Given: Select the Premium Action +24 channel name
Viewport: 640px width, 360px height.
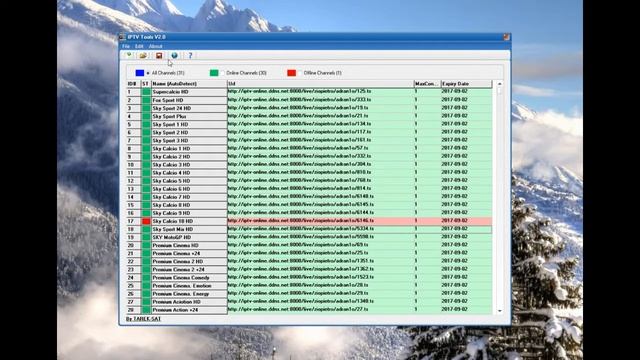Looking at the screenshot, I should click(175, 310).
